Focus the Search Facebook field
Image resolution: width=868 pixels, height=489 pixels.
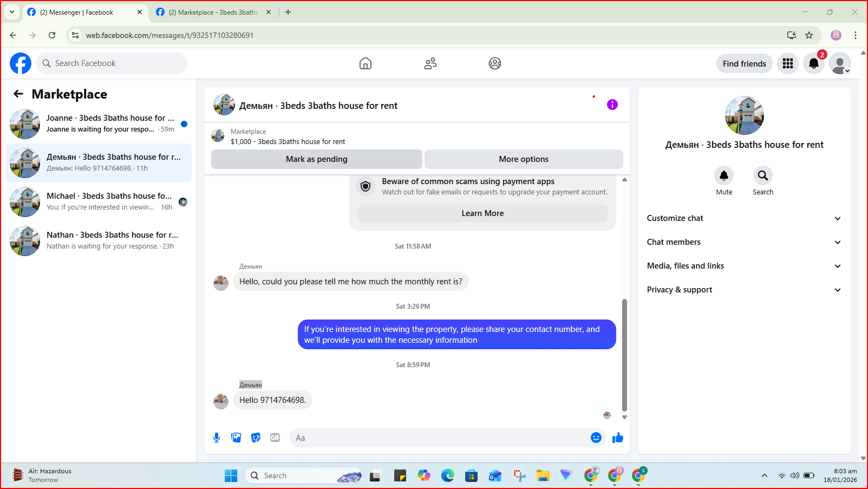112,63
